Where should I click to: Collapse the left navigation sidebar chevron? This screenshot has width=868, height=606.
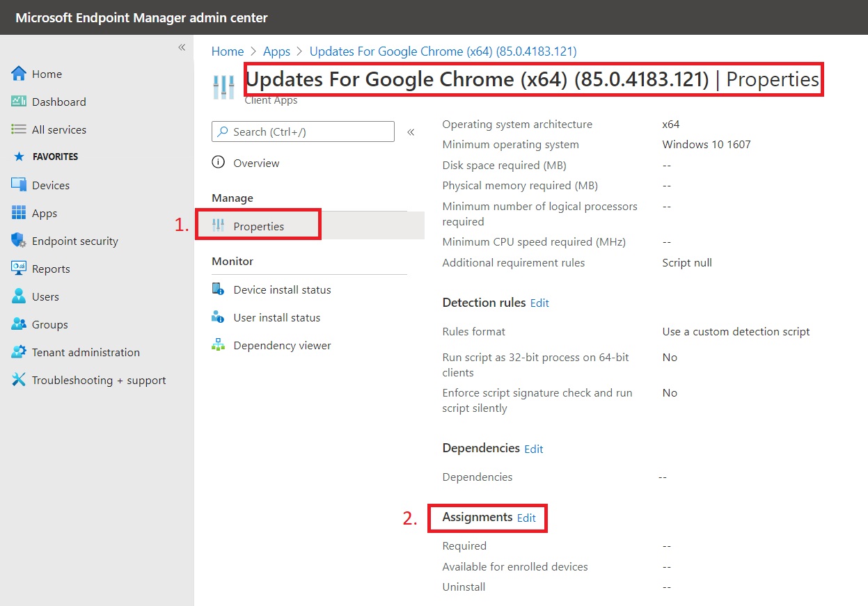click(x=182, y=47)
